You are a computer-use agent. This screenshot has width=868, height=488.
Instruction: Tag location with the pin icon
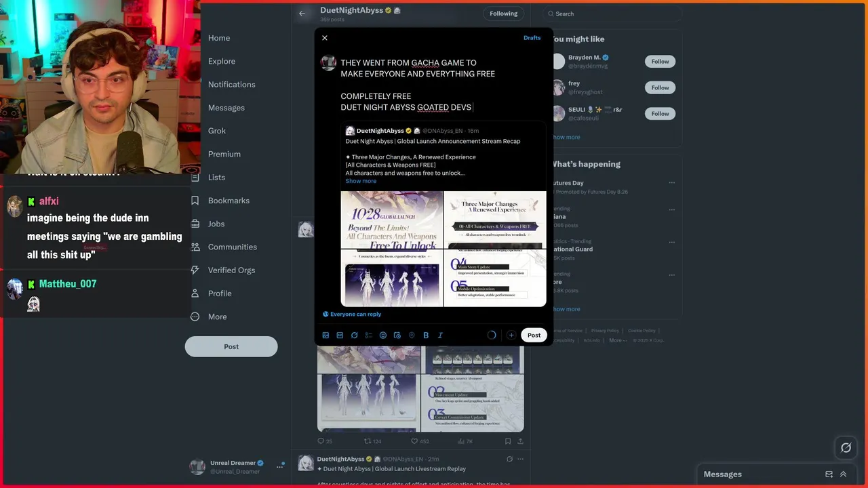click(412, 335)
